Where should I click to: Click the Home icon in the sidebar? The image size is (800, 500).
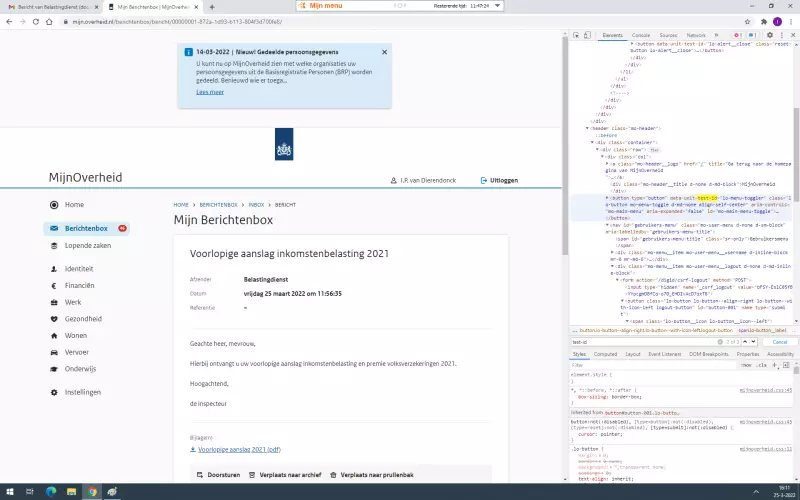pos(53,204)
